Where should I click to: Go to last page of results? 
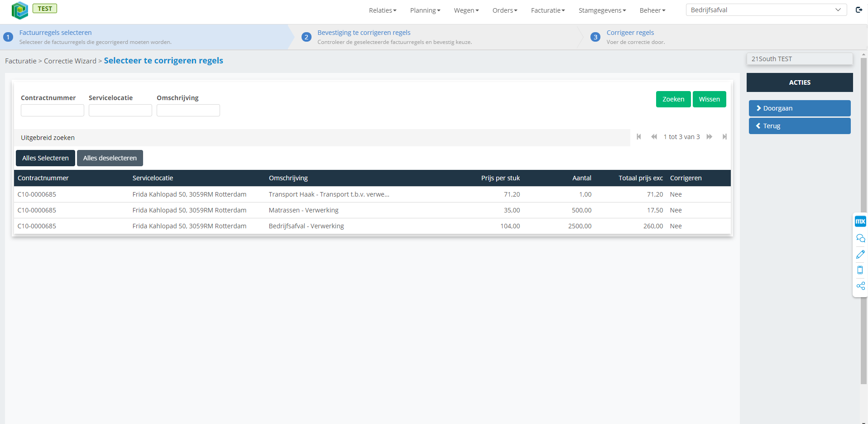[724, 137]
